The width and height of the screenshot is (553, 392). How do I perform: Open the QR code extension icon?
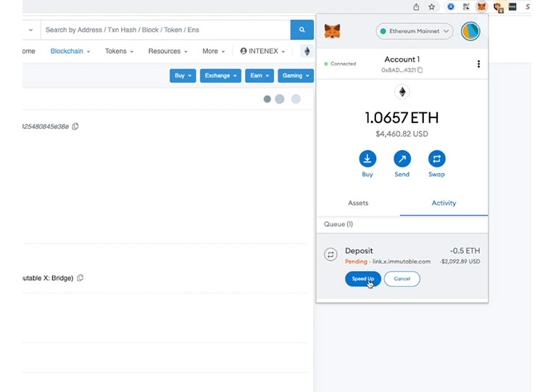coord(466,7)
